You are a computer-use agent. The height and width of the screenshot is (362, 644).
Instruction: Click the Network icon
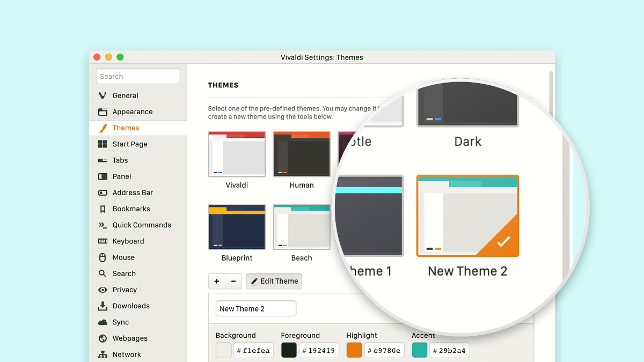coord(103,354)
